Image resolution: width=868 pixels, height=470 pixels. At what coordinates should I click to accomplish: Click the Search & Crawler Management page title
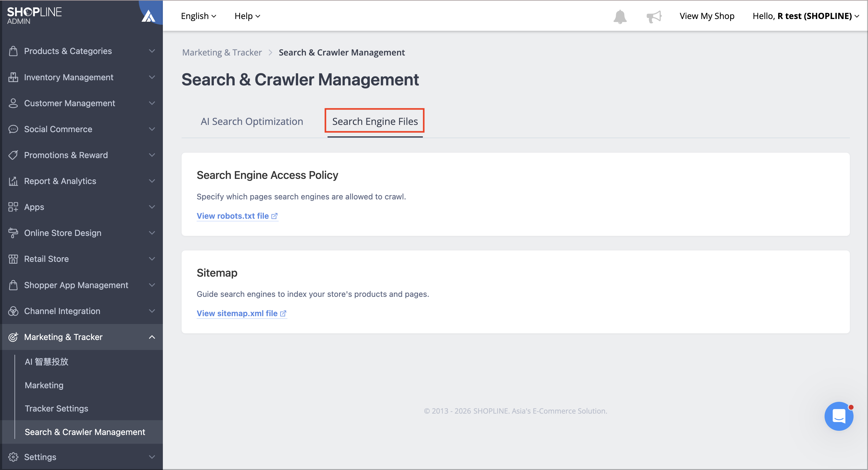pyautogui.click(x=300, y=80)
